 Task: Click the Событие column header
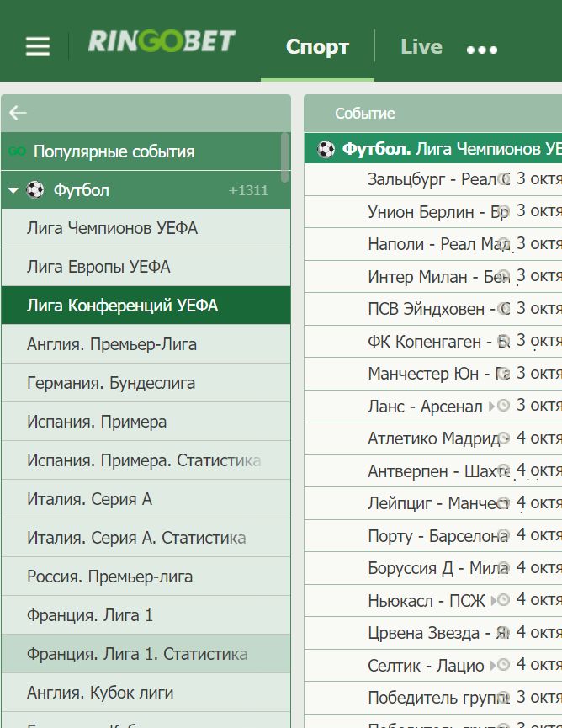point(365,114)
